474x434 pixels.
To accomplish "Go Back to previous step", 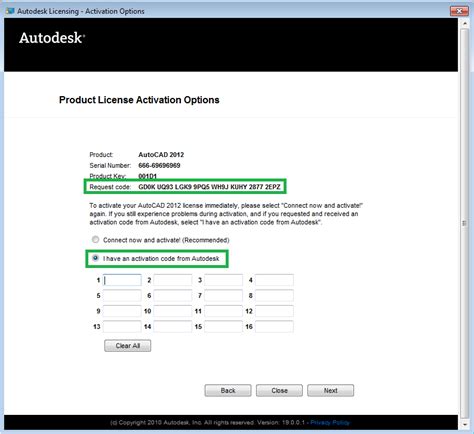I will [x=228, y=390].
